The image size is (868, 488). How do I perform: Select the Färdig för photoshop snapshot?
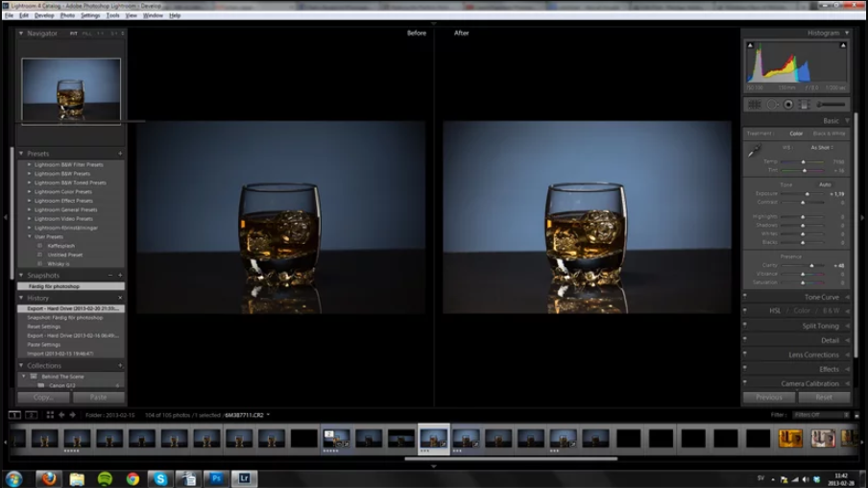click(x=71, y=286)
